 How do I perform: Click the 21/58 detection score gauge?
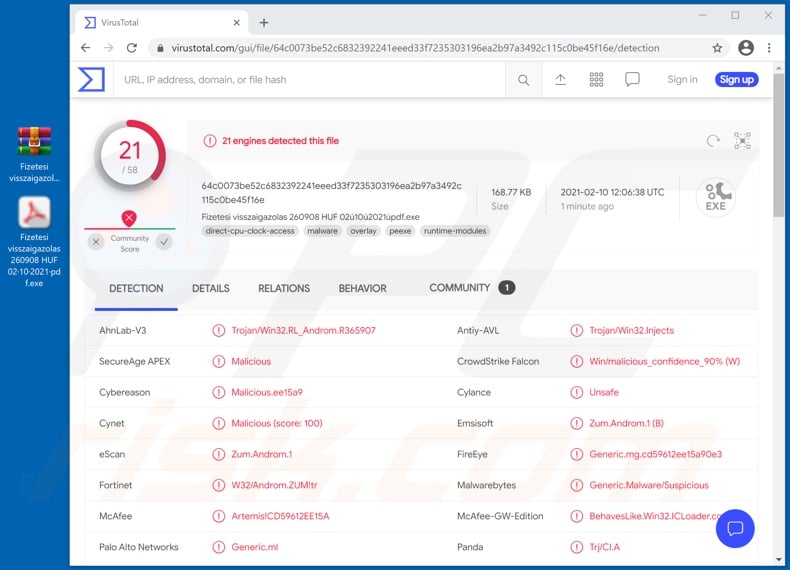click(x=130, y=156)
